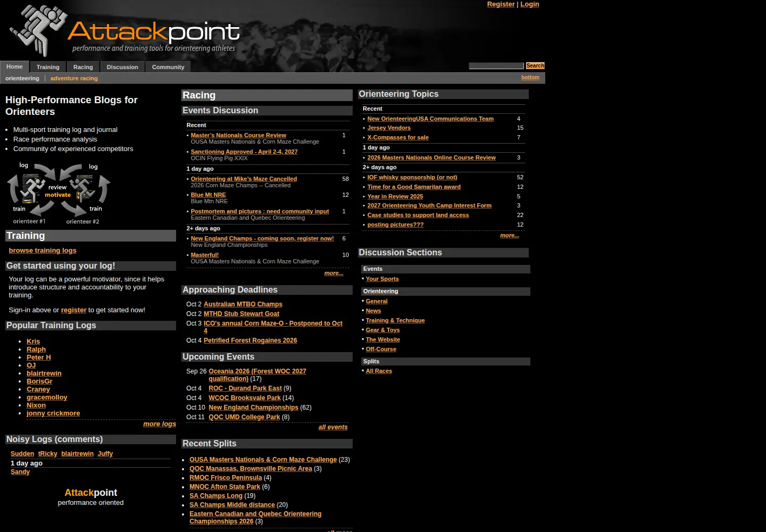Screen dimensions: 766x532
Task: Open the Home tab
Action: [x=14, y=67]
